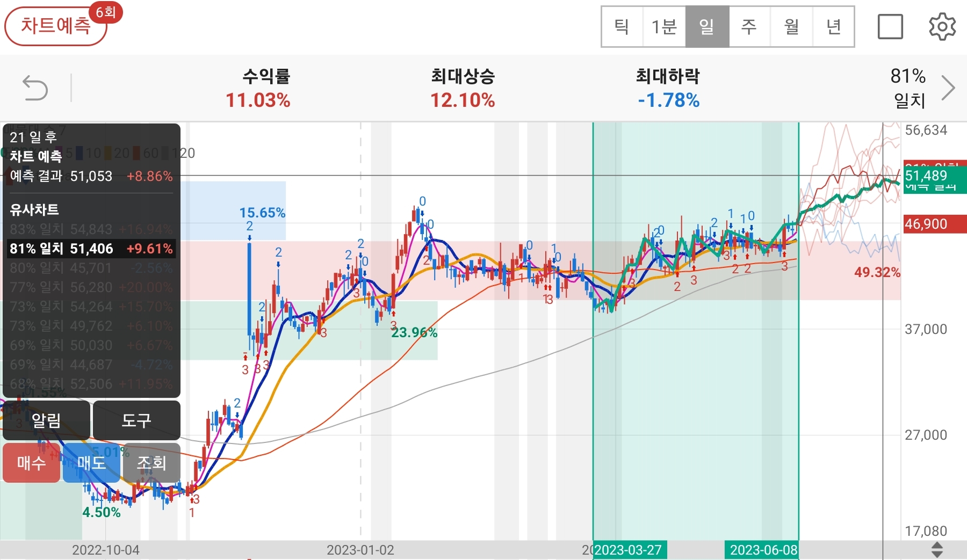Select the 주 weekly chart tab
Screen dimensions: 967x560
tap(749, 27)
